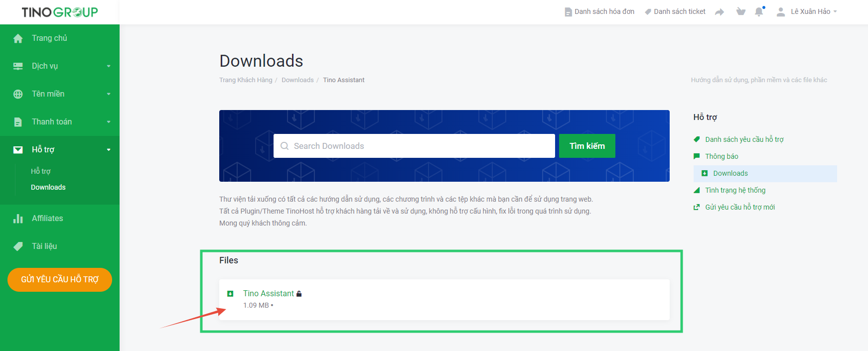Open the shopping basket icon
Image resolution: width=868 pixels, height=351 pixels.
(741, 11)
